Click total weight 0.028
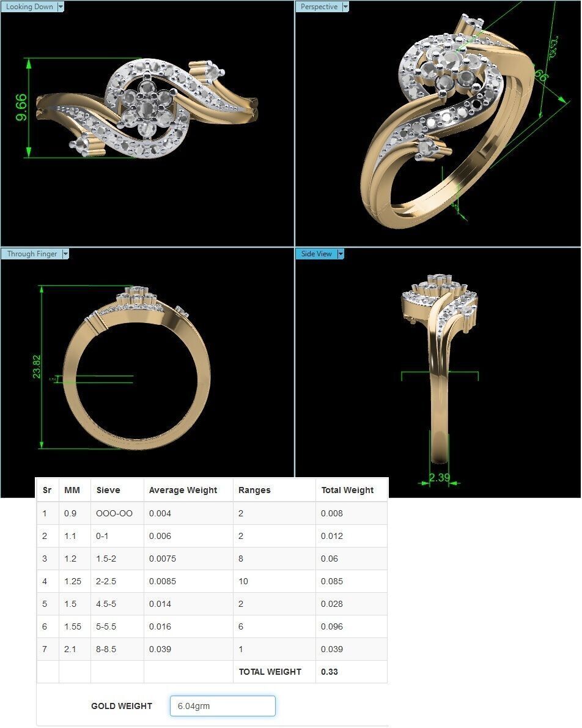The height and width of the screenshot is (728, 582). (x=332, y=604)
